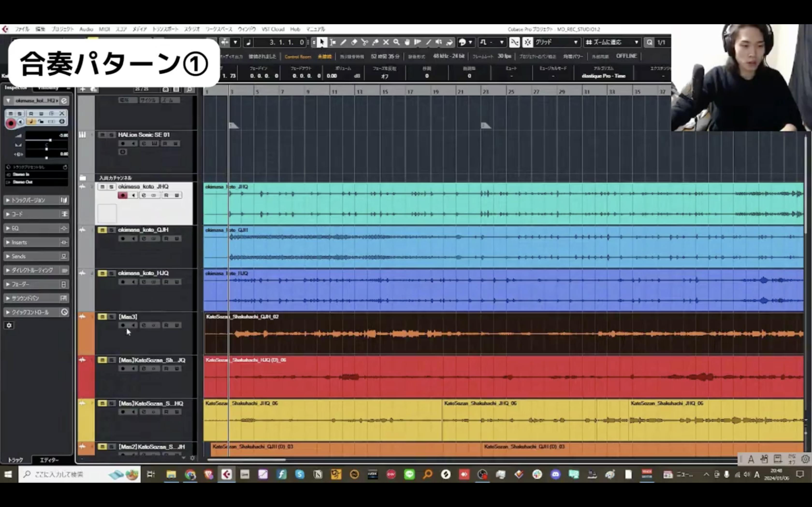Solo the okimasa_koto_QJH track
The height and width of the screenshot is (507, 812).
click(x=111, y=230)
